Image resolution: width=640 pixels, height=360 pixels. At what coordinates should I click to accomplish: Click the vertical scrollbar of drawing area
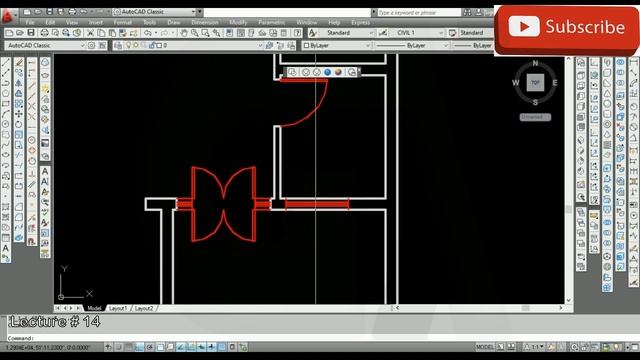[x=569, y=180]
